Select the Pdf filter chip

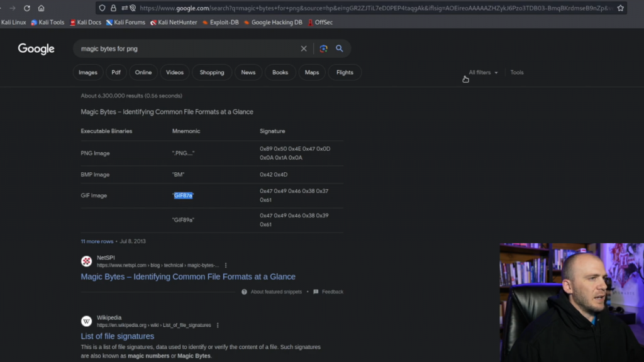[116, 72]
